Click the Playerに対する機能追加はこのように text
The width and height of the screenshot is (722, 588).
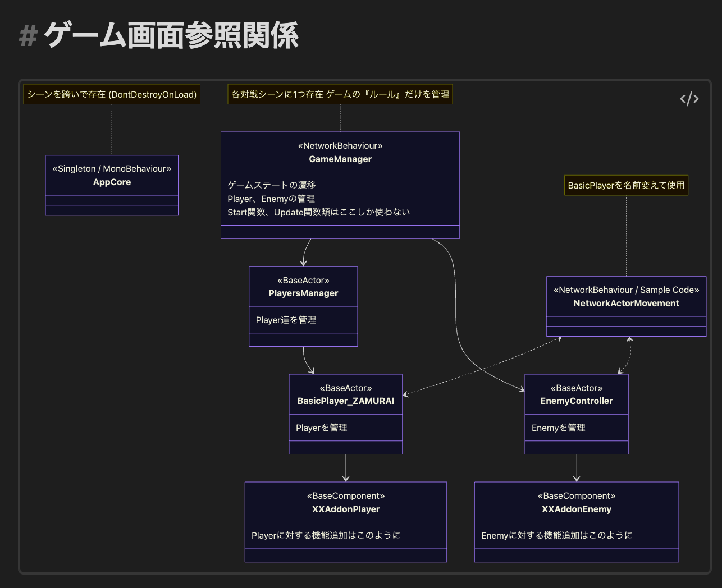[x=326, y=535]
